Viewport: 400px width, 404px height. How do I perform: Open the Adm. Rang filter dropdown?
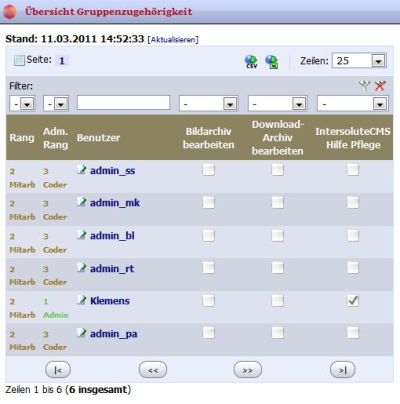(56, 104)
